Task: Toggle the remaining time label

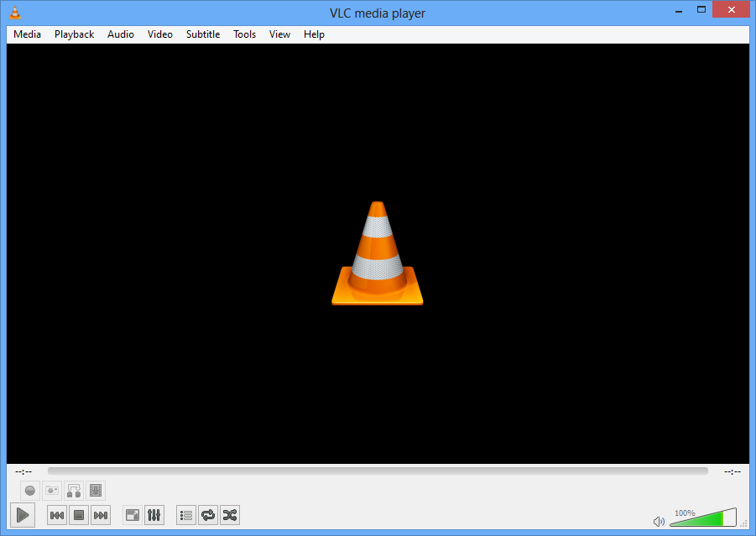Action: coord(732,471)
